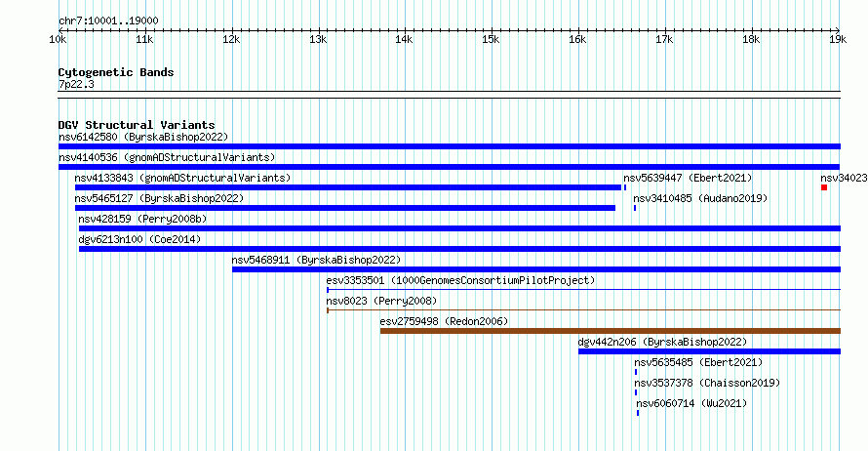Select the nsv4140536 blue variant bar
The image size is (868, 451).
tap(449, 167)
